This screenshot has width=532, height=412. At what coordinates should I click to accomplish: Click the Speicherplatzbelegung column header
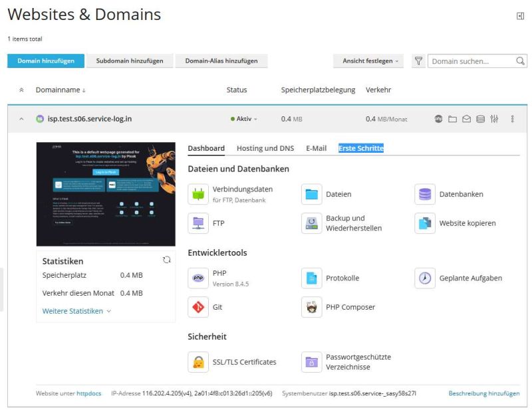319,90
